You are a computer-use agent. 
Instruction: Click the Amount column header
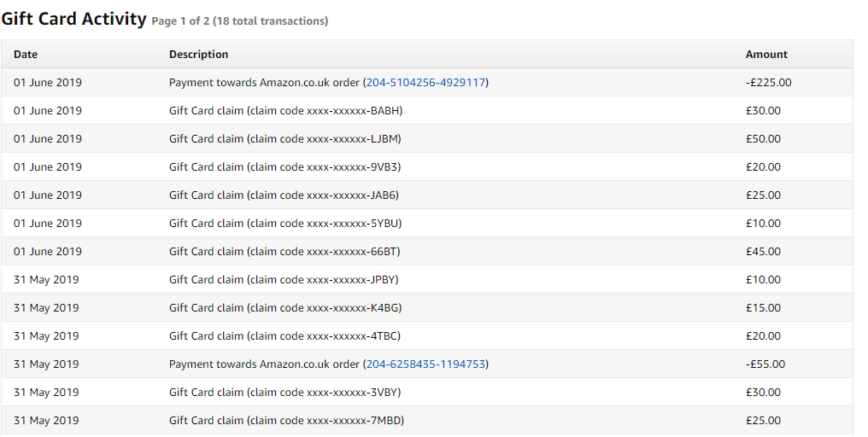(x=766, y=55)
